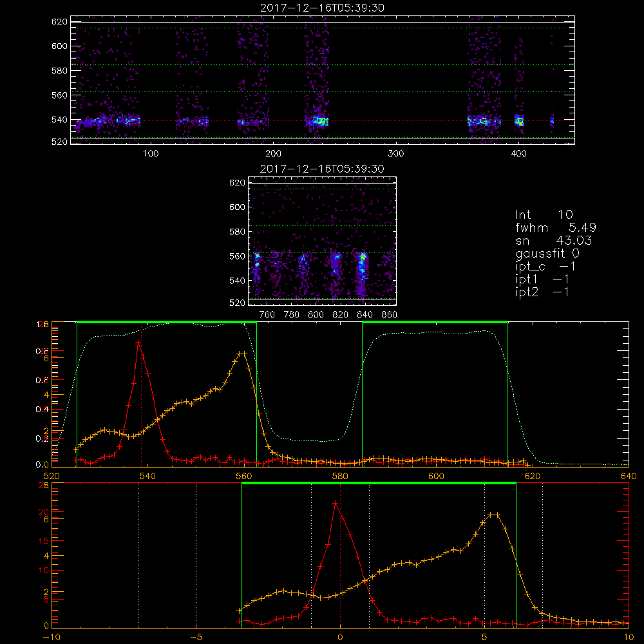Click x-axis label 760 under middle spectrogram
The image size is (644, 644).
267,315
